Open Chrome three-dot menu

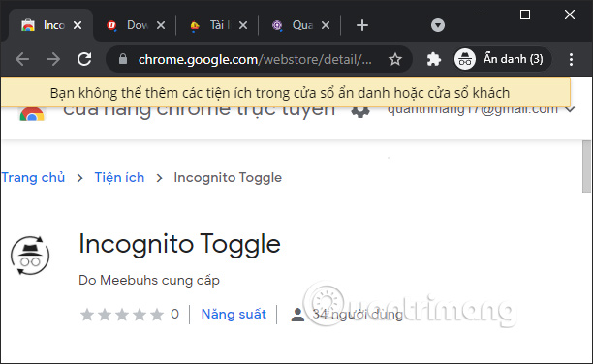tap(571, 59)
